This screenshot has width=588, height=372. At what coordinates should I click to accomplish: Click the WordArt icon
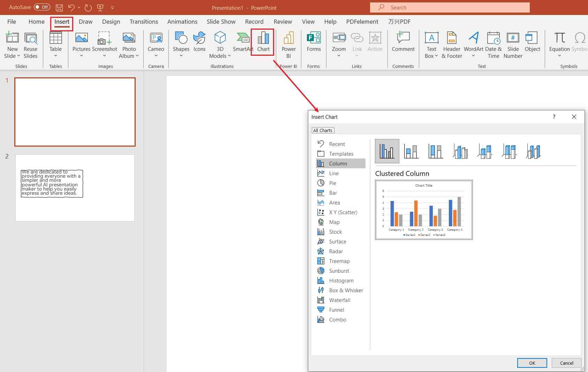(x=473, y=38)
